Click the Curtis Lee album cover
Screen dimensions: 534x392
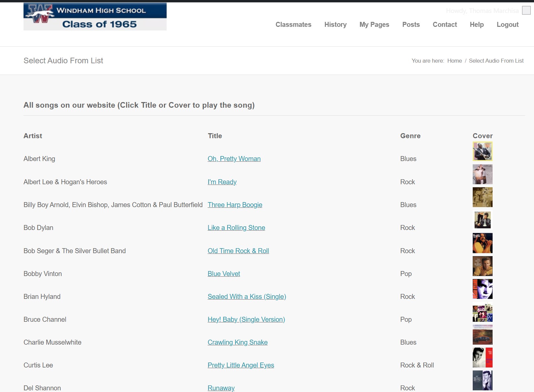click(x=482, y=358)
